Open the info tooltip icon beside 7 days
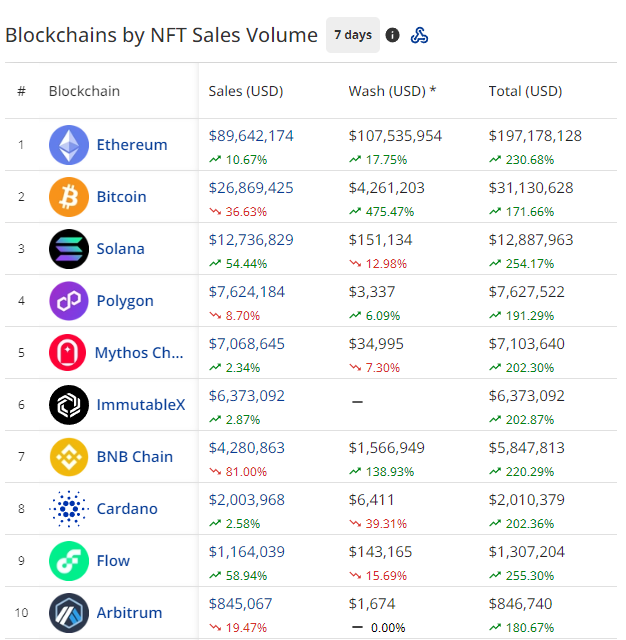The image size is (626, 640). point(392,35)
